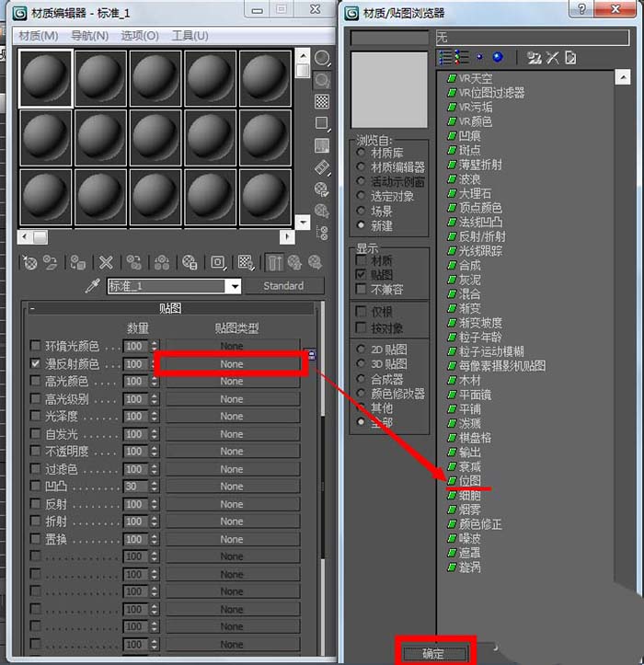This screenshot has height=665, width=644.
Task: Select the first material sample sphere
Action: (x=45, y=78)
